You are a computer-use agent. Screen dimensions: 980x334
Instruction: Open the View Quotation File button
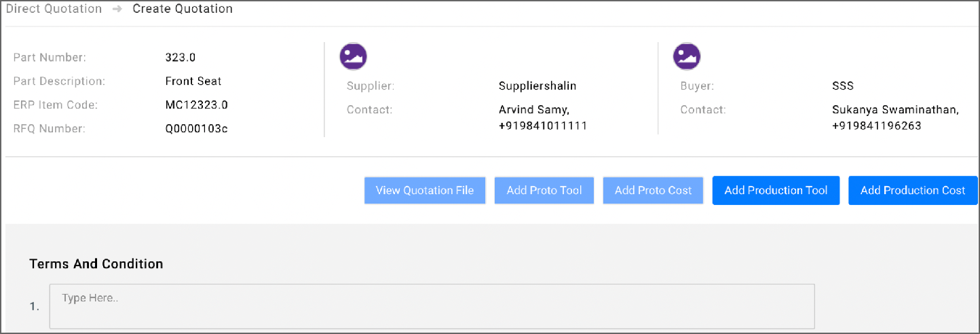[x=425, y=191]
